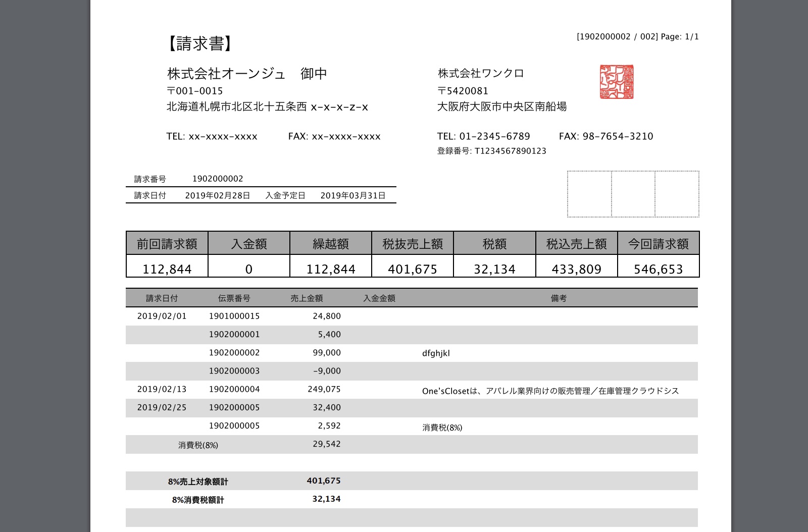Select slip number 1901000015
This screenshot has width=808, height=532.
(234, 316)
